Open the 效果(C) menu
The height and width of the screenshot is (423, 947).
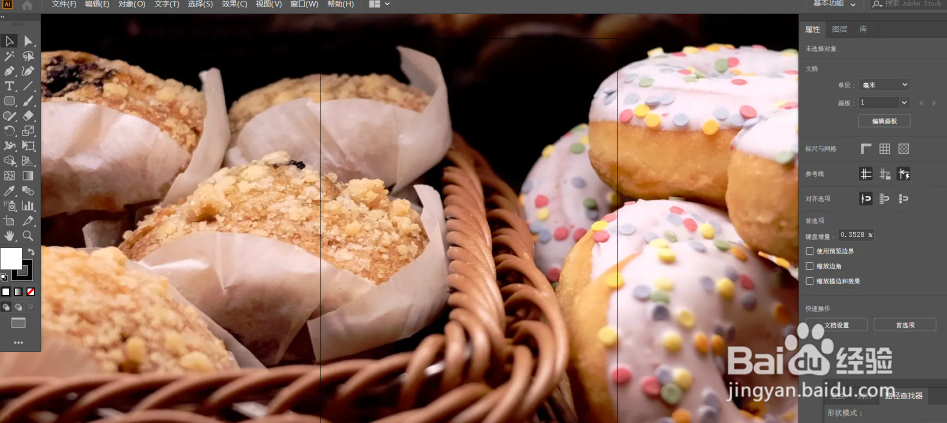(x=234, y=4)
